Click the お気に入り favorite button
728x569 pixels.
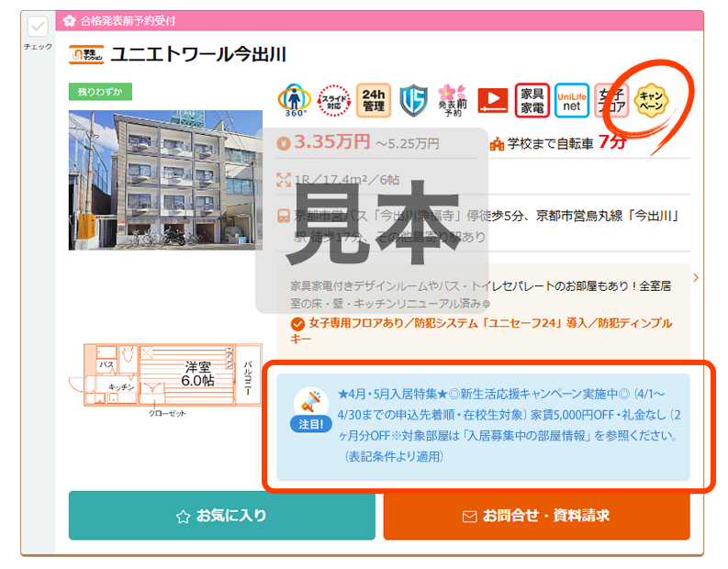pos(222,516)
